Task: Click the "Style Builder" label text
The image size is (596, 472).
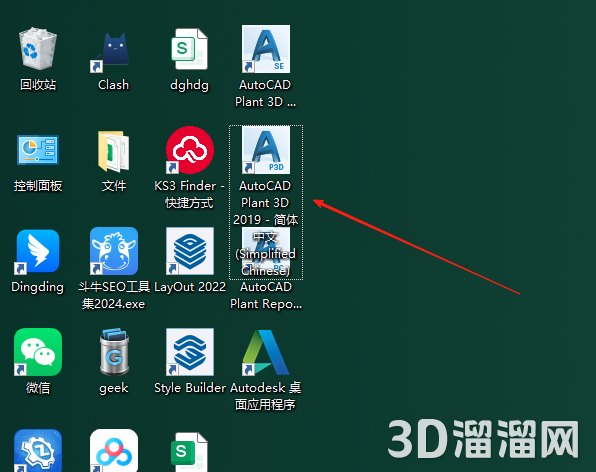Action: pos(190,388)
